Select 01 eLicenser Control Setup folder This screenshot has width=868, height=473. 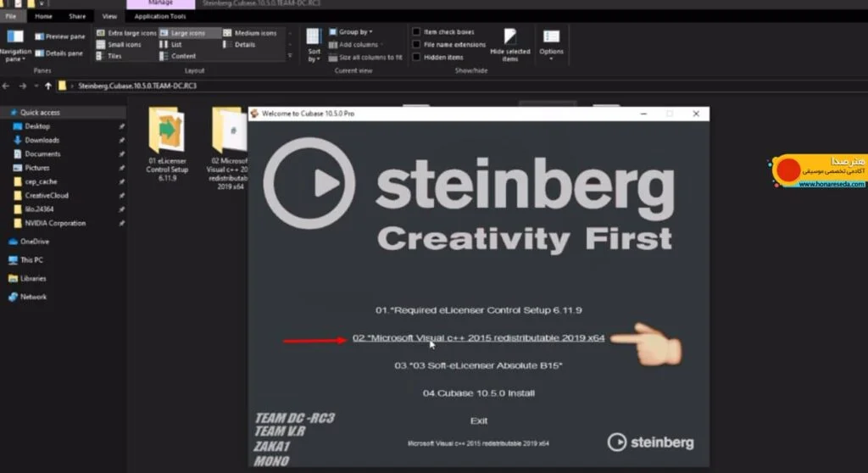(167, 145)
